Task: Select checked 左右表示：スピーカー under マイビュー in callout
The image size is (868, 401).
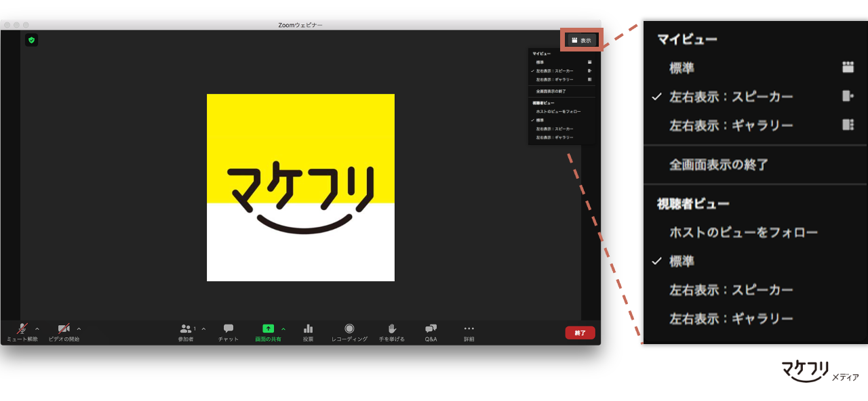Action: coord(731,97)
